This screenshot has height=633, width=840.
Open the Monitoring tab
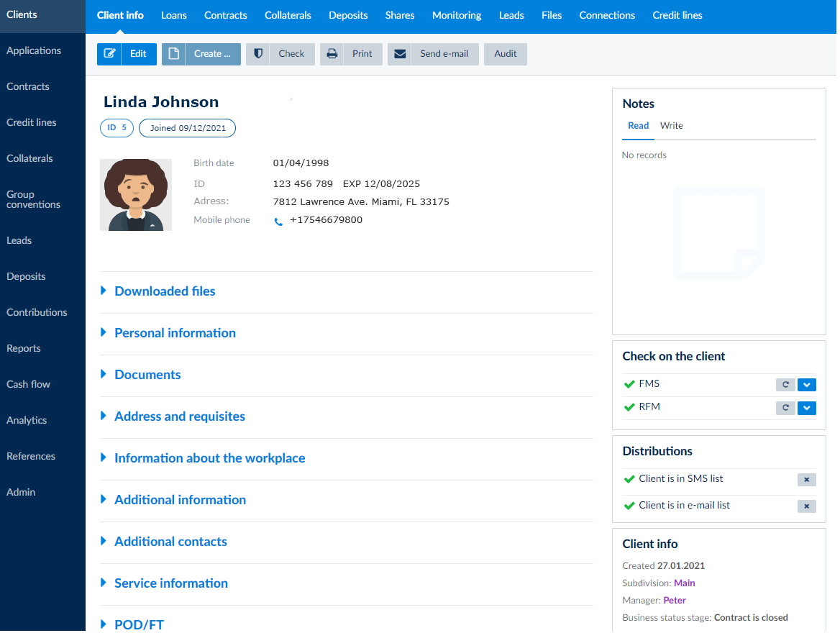457,16
